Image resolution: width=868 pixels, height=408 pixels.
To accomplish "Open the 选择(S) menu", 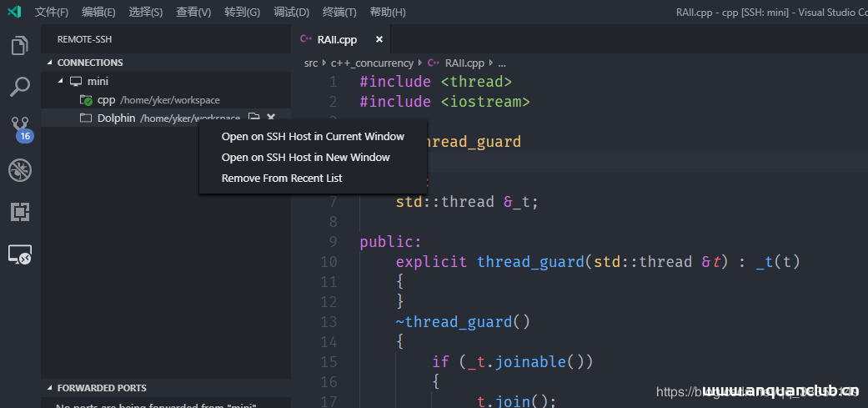I will tap(146, 13).
